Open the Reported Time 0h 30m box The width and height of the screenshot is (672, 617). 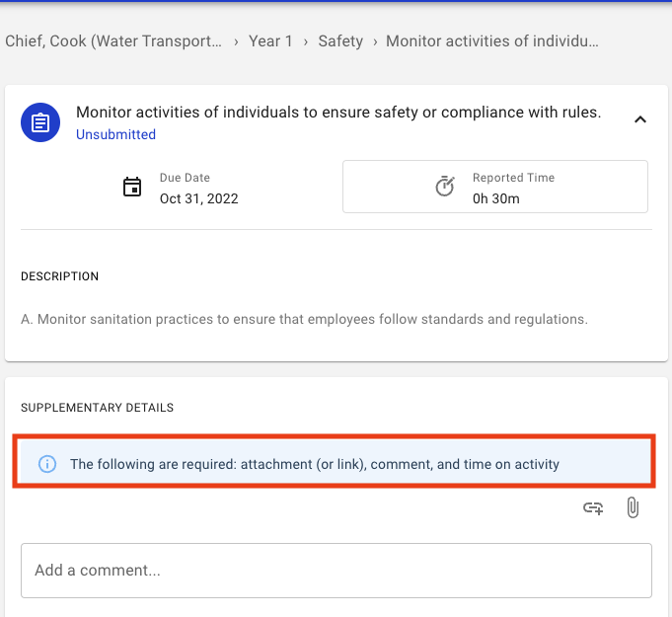495,187
